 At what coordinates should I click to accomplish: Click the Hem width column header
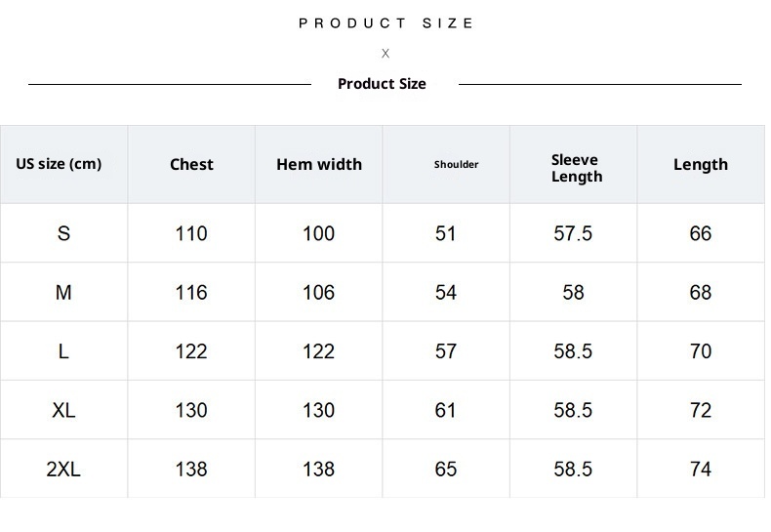tap(319, 165)
